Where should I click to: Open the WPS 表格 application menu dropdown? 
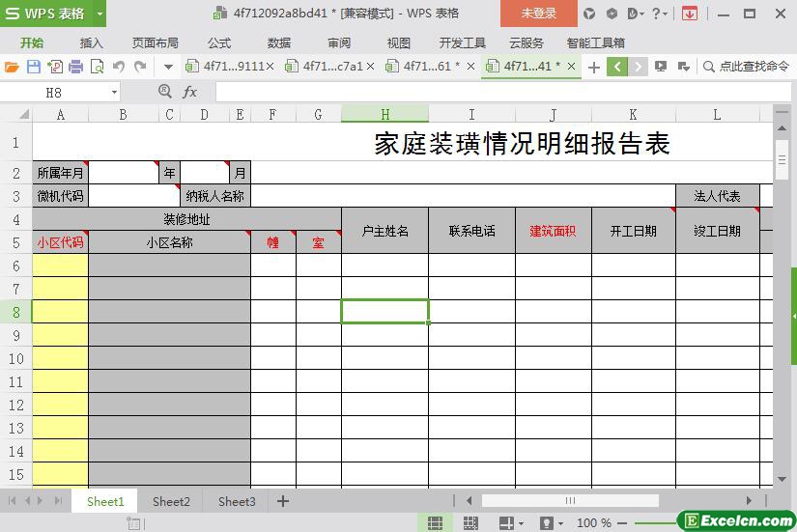click(x=100, y=14)
